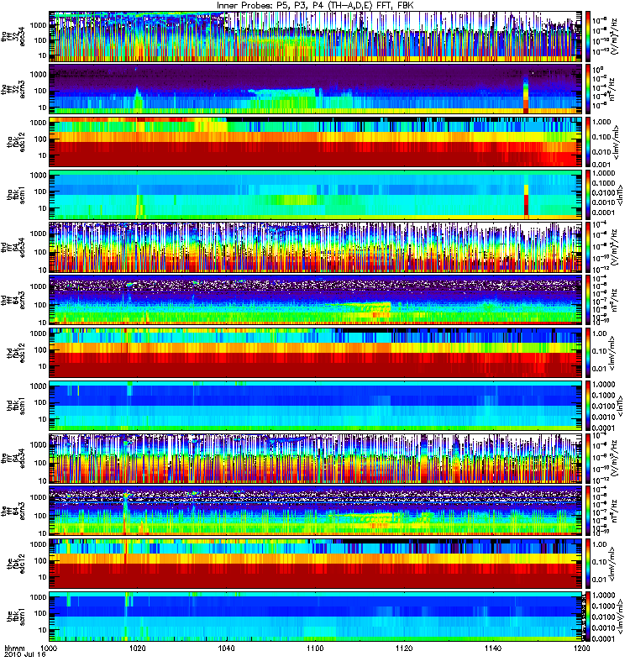Click the '2010 Jul 16' date label
This screenshot has width=630, height=672.
25,655
